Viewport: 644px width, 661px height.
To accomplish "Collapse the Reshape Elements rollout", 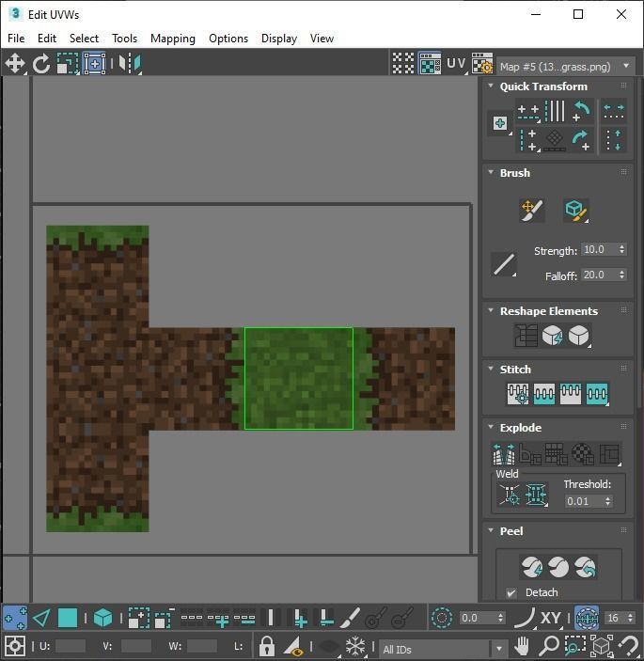I will pyautogui.click(x=491, y=310).
